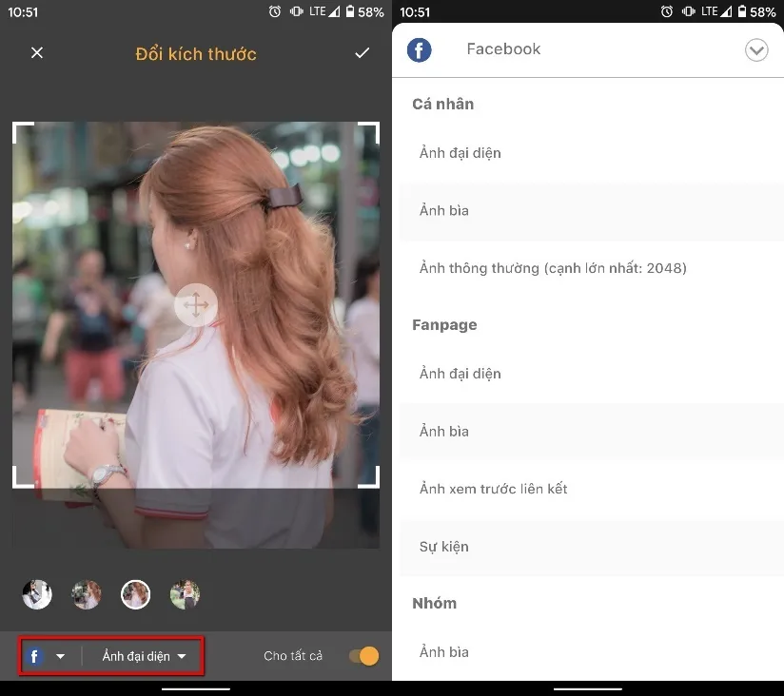Open the platform dropdown beside the Facebook logo
This screenshot has height=696, width=784.
59,656
